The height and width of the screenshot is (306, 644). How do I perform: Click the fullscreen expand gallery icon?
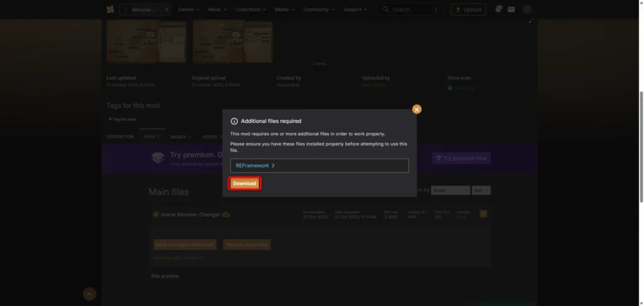531,21
